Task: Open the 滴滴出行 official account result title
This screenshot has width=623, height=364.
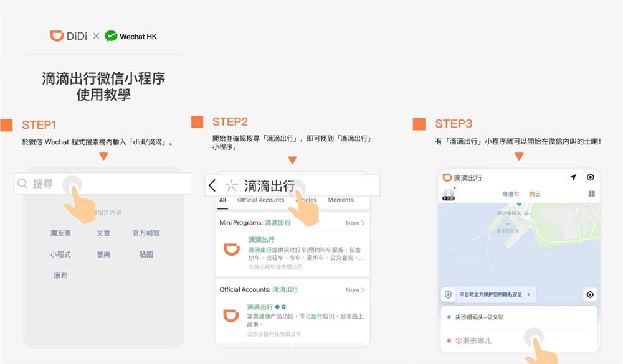Action: [x=260, y=307]
